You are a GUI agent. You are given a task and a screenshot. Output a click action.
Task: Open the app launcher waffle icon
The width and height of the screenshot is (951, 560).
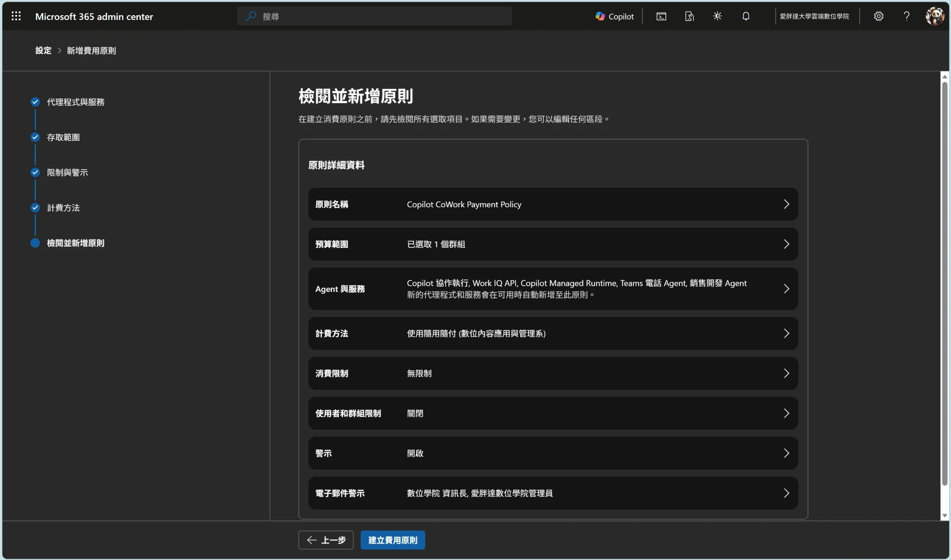16,16
